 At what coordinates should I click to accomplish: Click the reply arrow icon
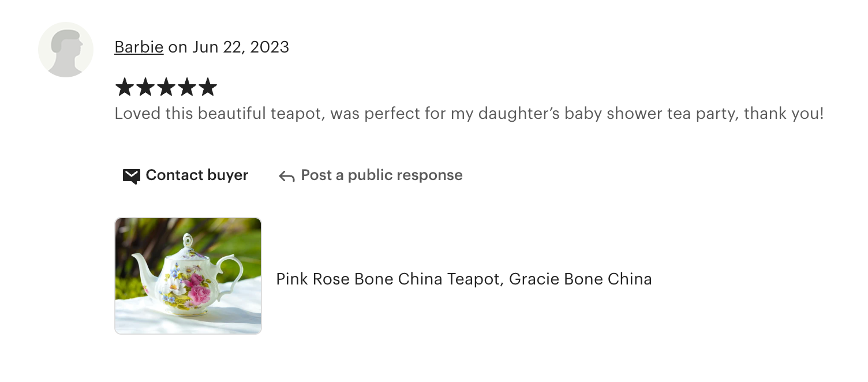point(287,176)
